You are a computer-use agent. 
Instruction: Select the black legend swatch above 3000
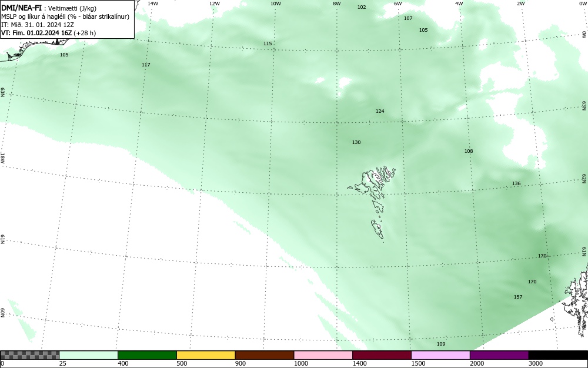[558, 355]
